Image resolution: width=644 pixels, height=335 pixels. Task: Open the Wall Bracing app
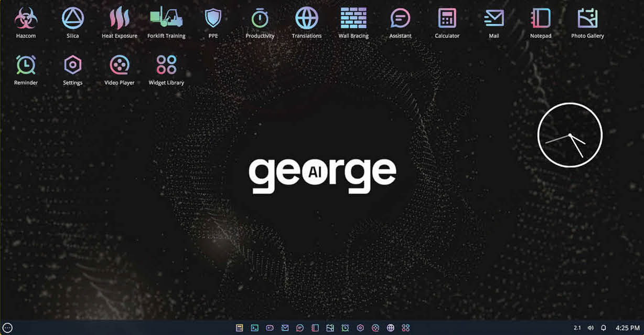[353, 19]
